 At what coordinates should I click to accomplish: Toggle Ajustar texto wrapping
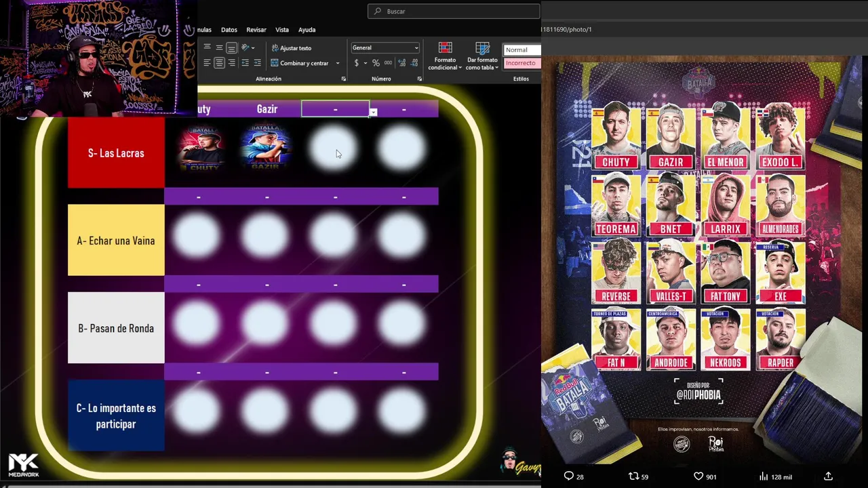tap(291, 48)
